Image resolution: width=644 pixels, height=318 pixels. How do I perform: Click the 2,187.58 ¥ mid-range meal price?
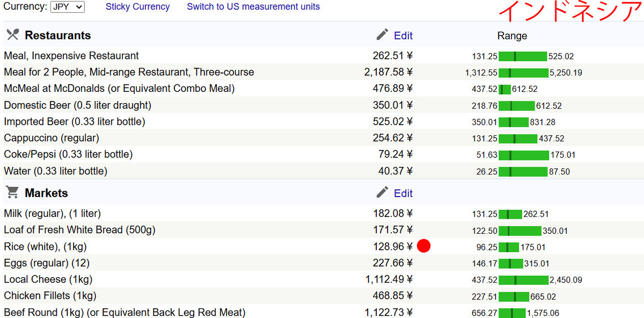pos(389,72)
